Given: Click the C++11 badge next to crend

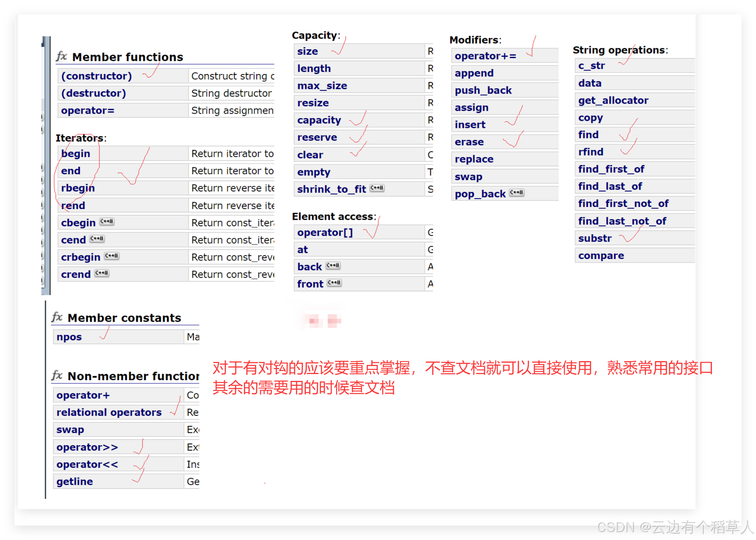Looking at the screenshot, I should click(102, 273).
